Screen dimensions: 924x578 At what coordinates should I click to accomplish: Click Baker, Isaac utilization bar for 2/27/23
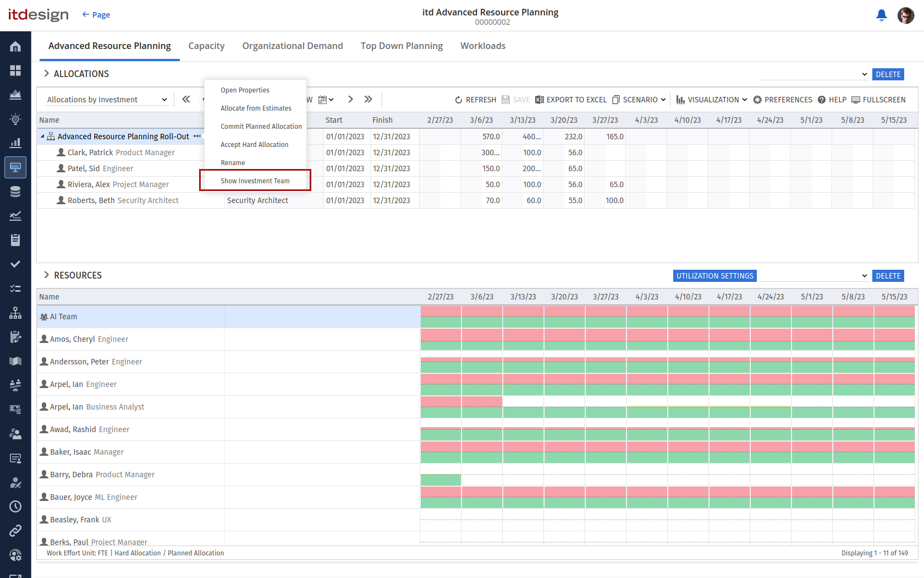pos(441,452)
